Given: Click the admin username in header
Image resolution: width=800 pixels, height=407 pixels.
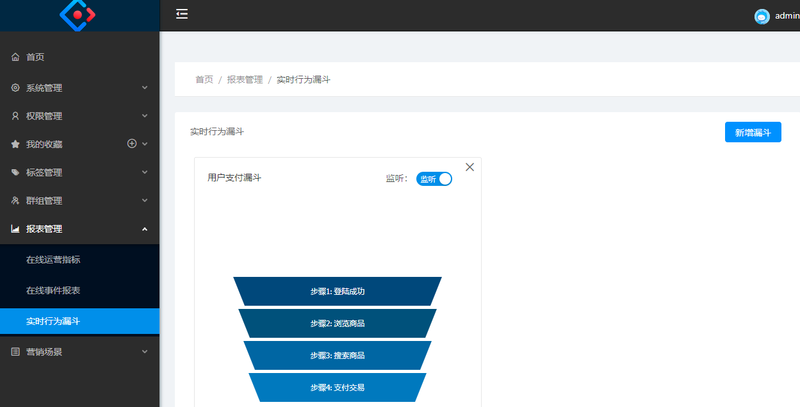Looking at the screenshot, I should [x=787, y=16].
